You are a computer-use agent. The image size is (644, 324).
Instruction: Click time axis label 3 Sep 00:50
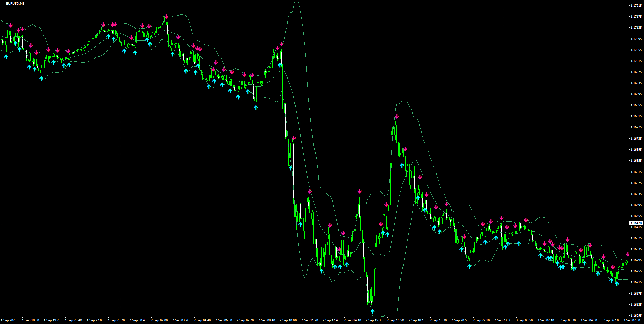coord(524,320)
